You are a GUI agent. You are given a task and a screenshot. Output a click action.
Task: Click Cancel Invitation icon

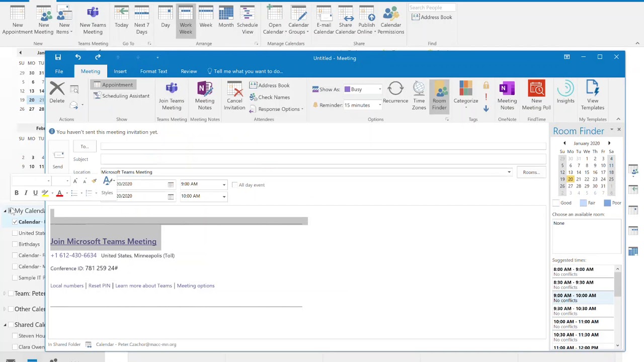pyautogui.click(x=234, y=96)
